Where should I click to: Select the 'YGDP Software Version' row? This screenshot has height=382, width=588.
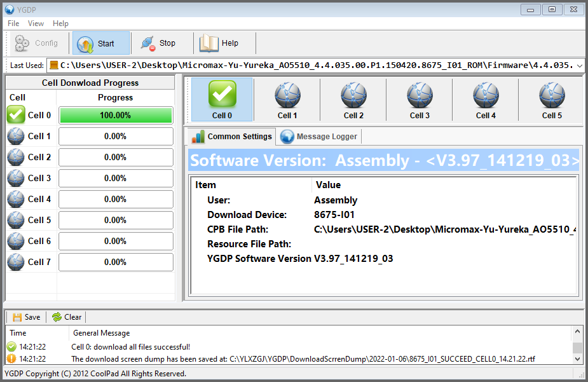(x=383, y=259)
